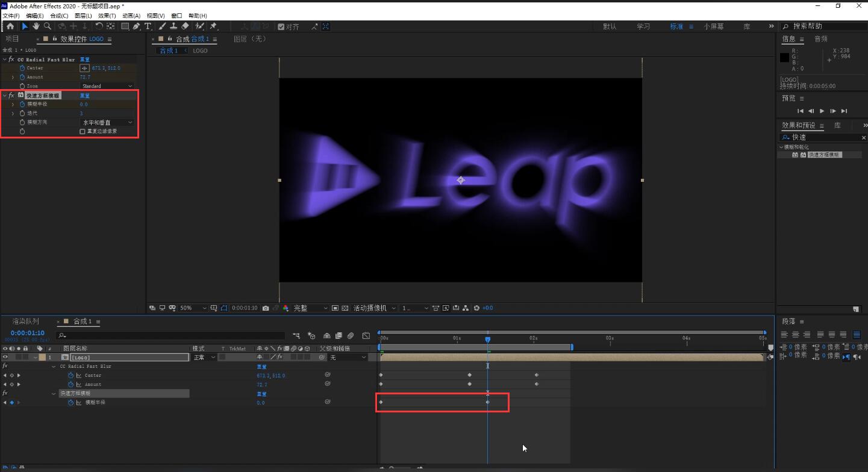
Task: Click the current time indicator playhead
Action: click(487, 340)
